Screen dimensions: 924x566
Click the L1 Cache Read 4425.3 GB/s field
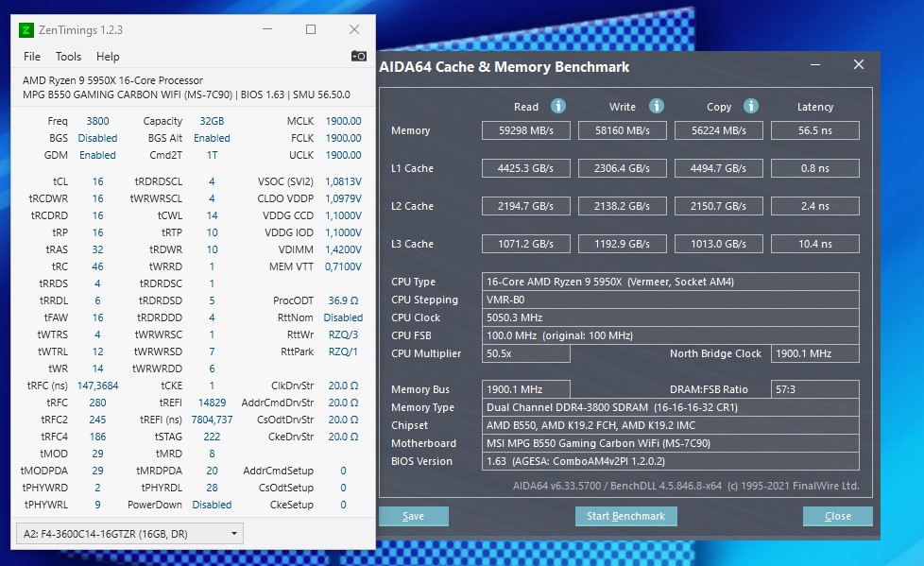[x=525, y=168]
